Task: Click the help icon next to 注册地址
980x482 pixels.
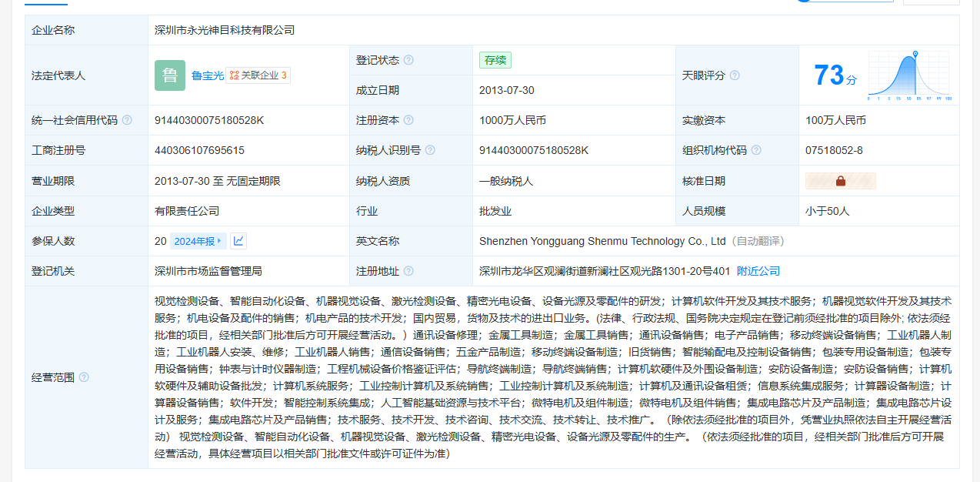Action: pyautogui.click(x=408, y=271)
